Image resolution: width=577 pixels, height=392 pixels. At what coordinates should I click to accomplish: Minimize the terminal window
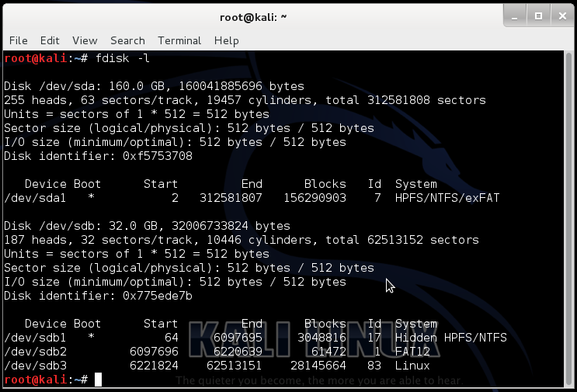click(x=514, y=15)
